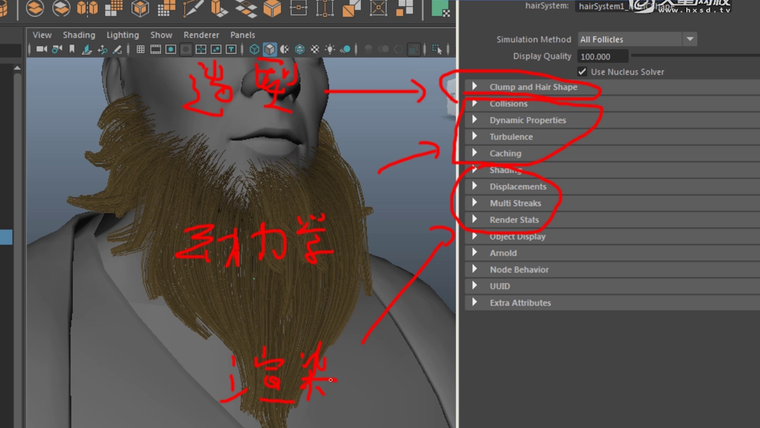Click the wireframe on shaded icon
The height and width of the screenshot is (428, 760).
[301, 49]
